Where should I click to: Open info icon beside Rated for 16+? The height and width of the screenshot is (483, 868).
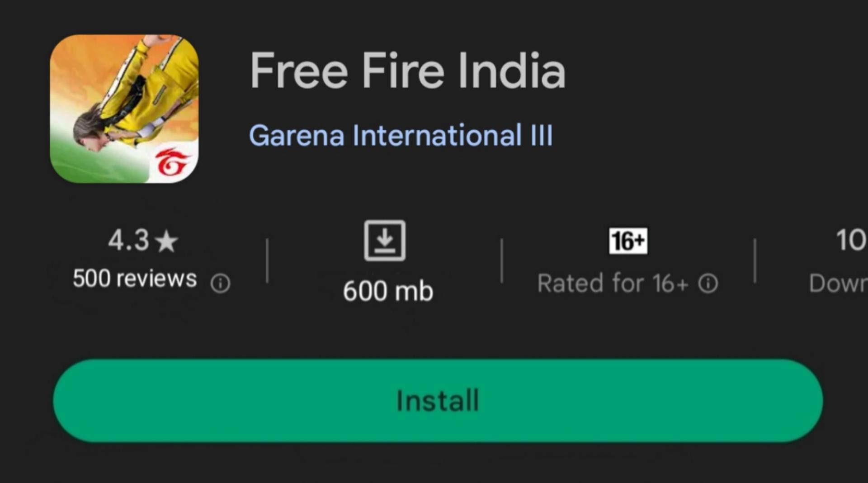click(708, 284)
